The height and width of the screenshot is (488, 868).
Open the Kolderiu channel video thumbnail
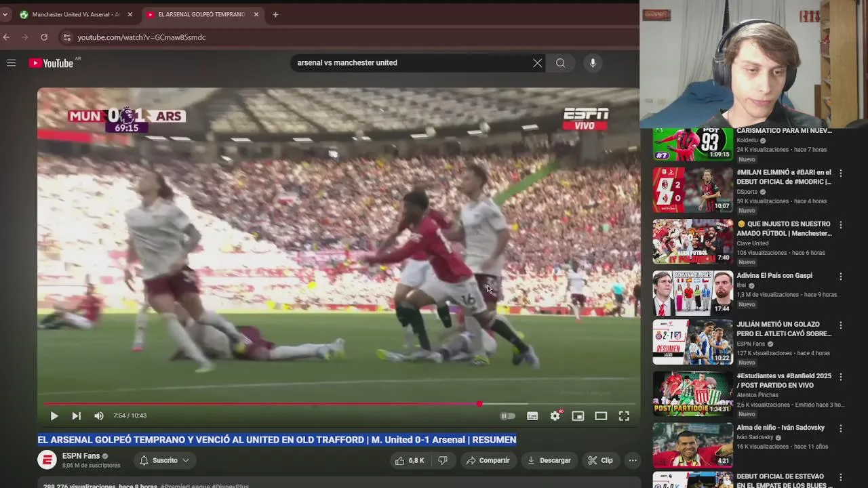click(x=692, y=144)
